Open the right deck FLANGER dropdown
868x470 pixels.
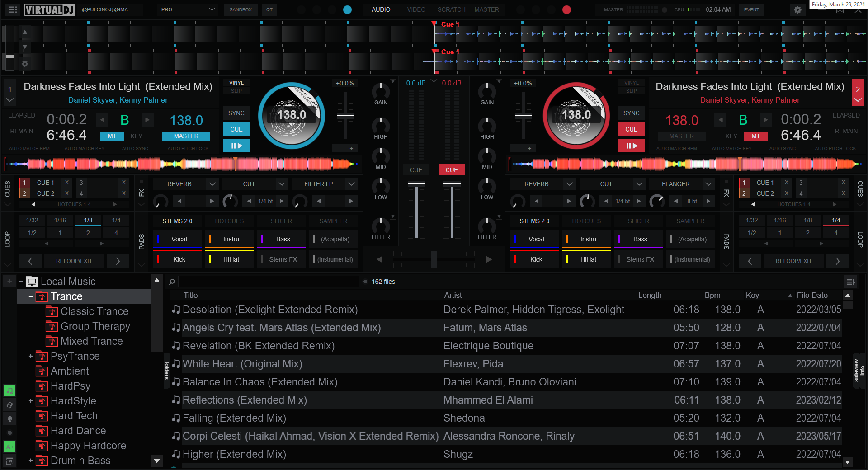tap(708, 184)
